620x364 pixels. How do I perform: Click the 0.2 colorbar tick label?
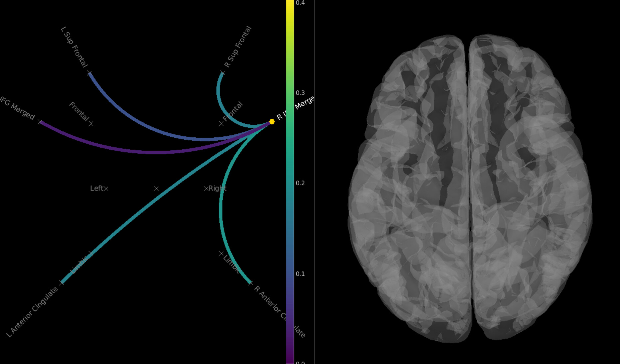point(300,183)
